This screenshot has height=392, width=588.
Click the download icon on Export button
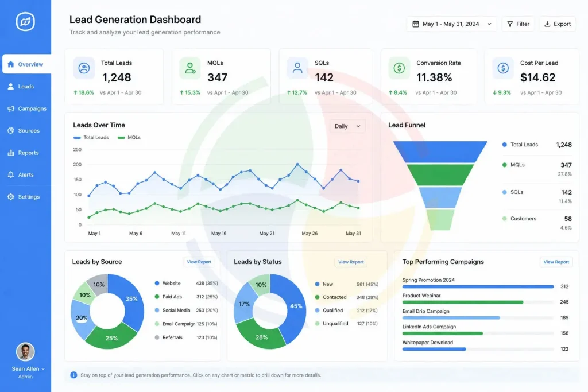pos(547,24)
